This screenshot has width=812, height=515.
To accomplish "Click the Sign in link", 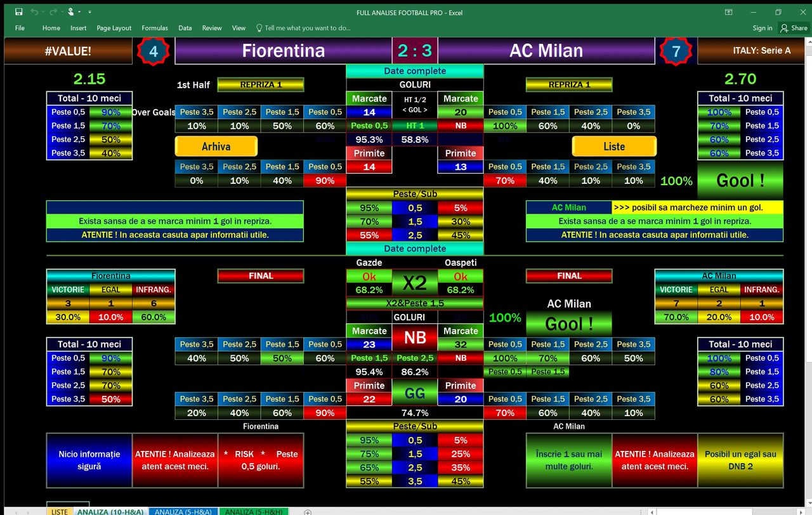I will 763,28.
